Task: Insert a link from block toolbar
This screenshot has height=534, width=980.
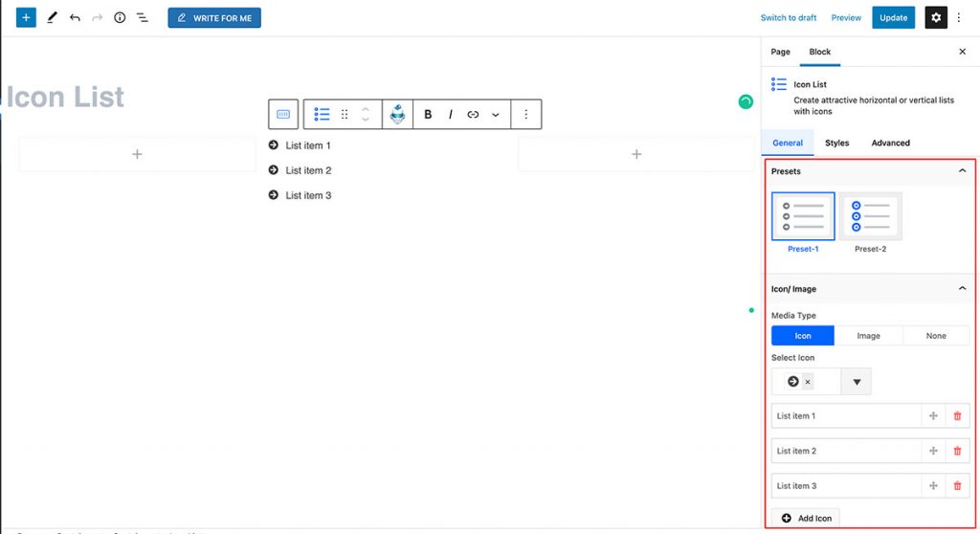Action: (x=473, y=114)
